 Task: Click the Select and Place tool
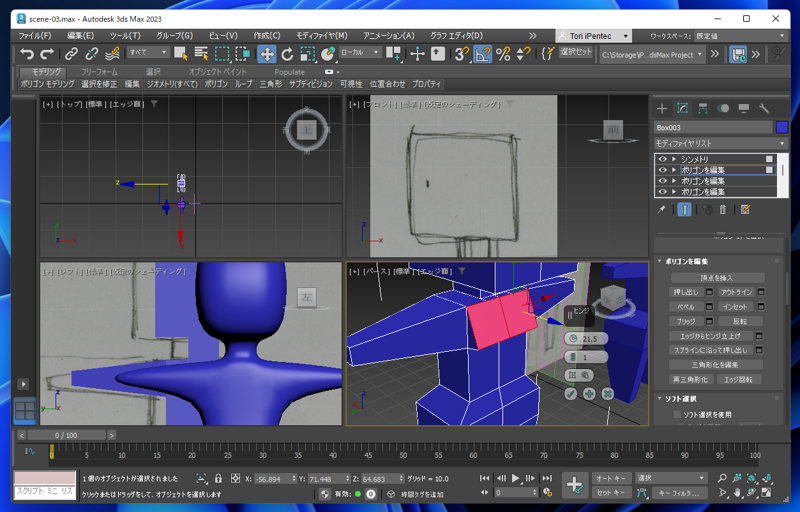328,54
